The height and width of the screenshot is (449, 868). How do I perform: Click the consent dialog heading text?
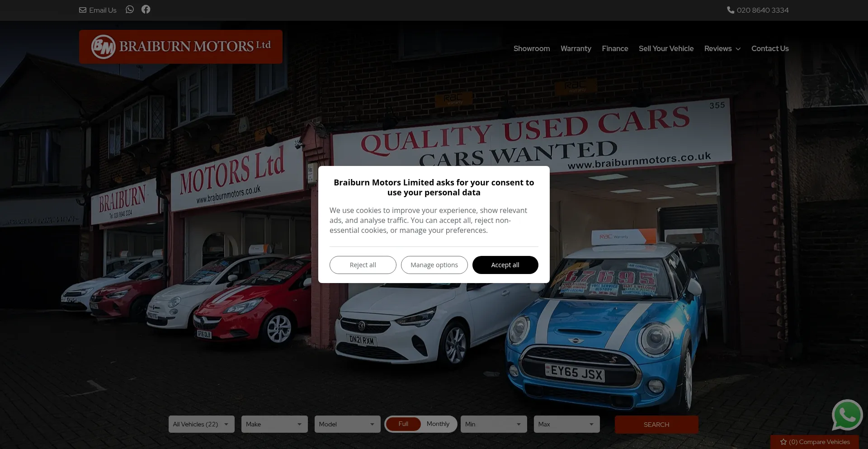434,187
